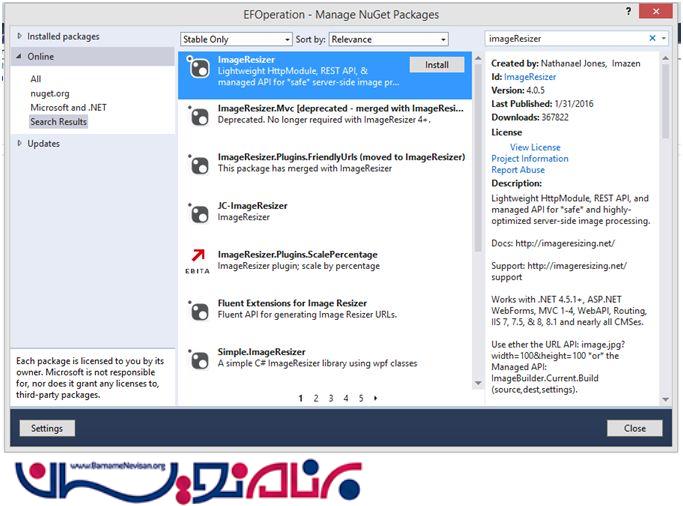Open the Project Information link

pyautogui.click(x=530, y=159)
